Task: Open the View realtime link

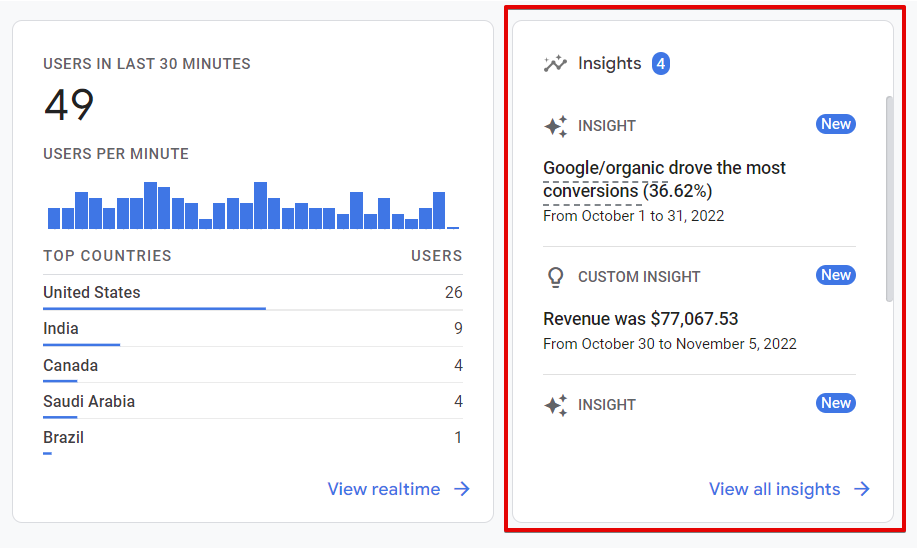Action: pos(384,489)
